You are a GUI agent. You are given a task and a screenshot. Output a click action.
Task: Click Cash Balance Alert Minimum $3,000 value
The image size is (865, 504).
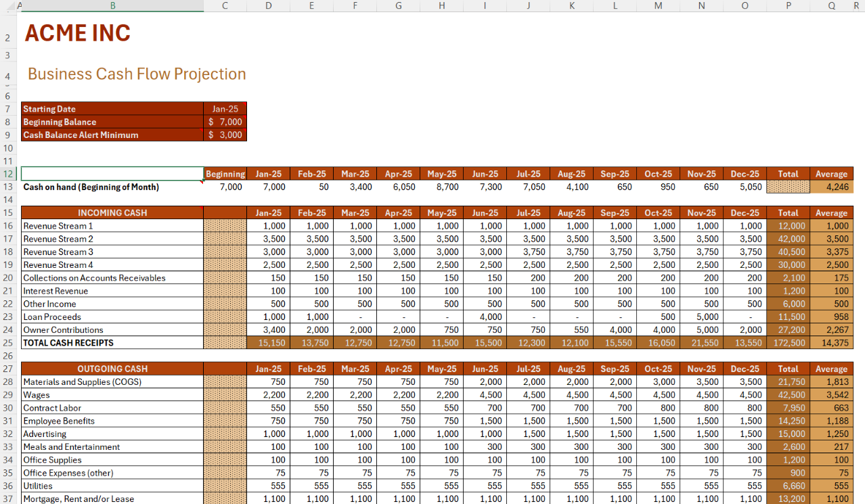point(225,135)
